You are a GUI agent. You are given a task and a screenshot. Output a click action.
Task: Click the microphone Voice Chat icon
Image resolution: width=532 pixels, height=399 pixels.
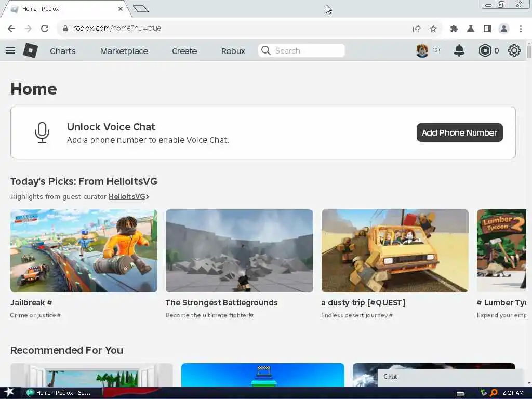click(42, 132)
